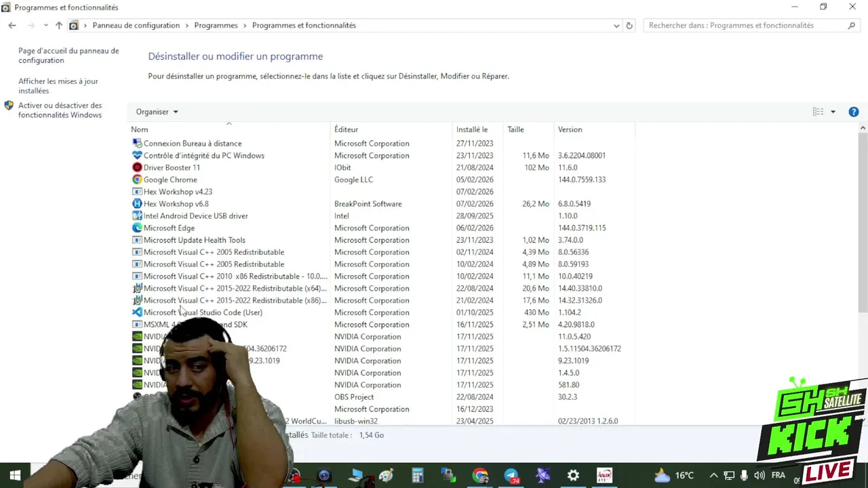Open the weather widget showing 16°C

674,476
